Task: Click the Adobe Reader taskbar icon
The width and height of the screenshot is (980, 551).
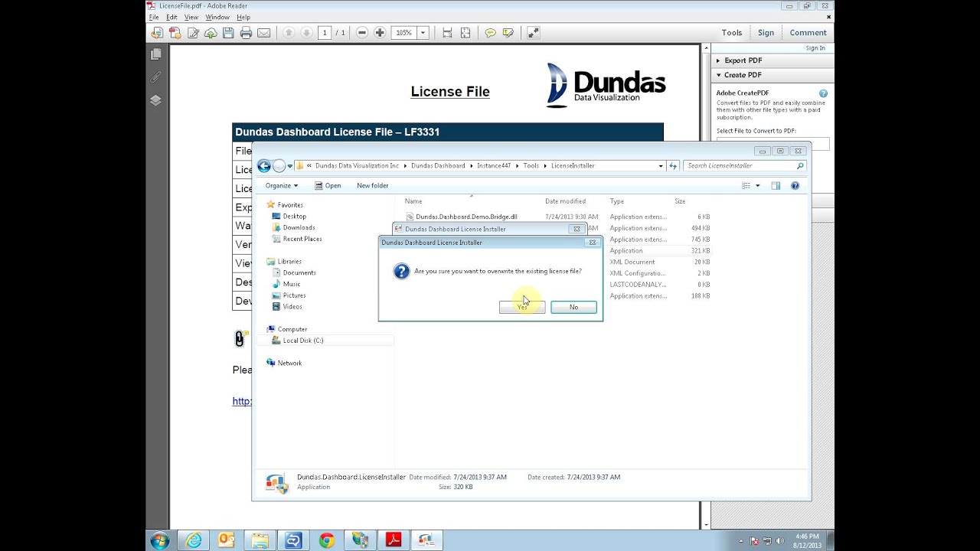Action: click(x=393, y=540)
